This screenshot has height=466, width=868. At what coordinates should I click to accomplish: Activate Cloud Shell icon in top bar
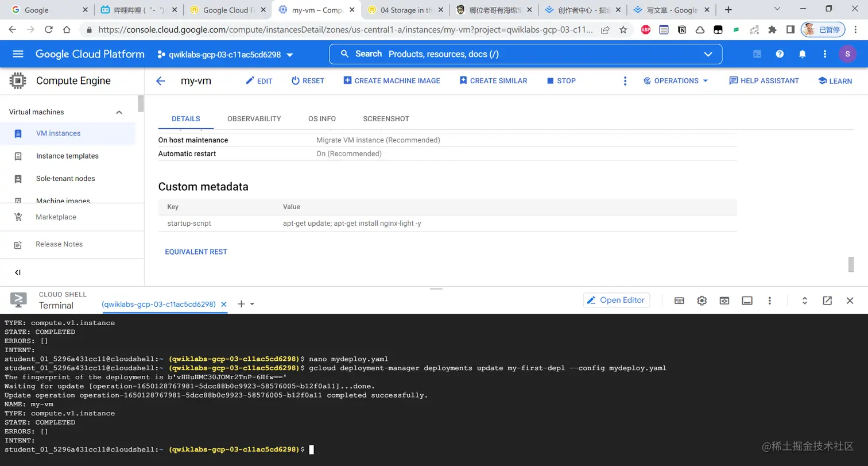(x=757, y=54)
